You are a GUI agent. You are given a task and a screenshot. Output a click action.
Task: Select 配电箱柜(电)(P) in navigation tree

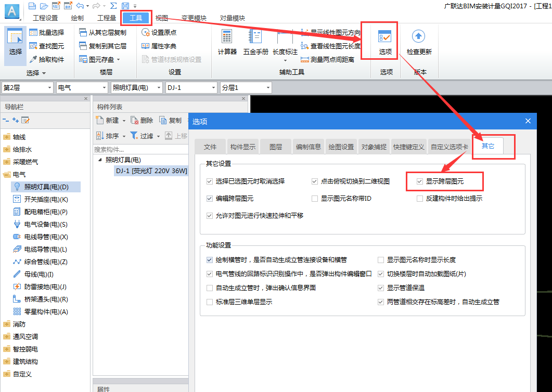click(41, 212)
